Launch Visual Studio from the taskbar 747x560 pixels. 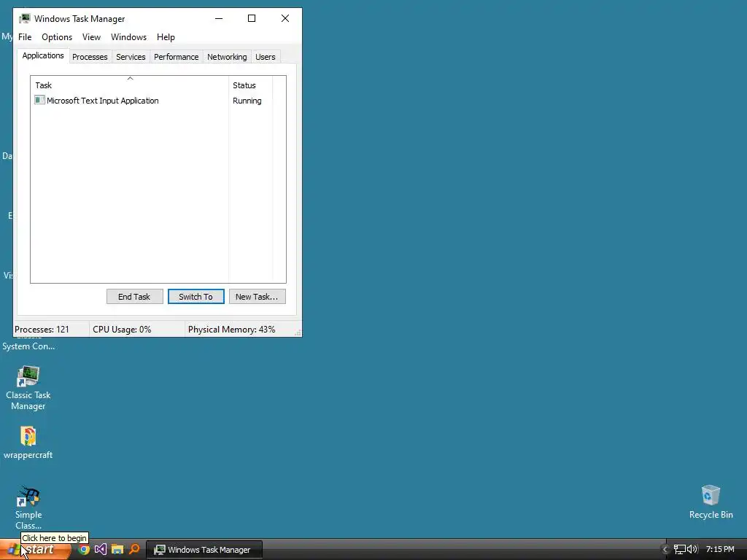(101, 550)
